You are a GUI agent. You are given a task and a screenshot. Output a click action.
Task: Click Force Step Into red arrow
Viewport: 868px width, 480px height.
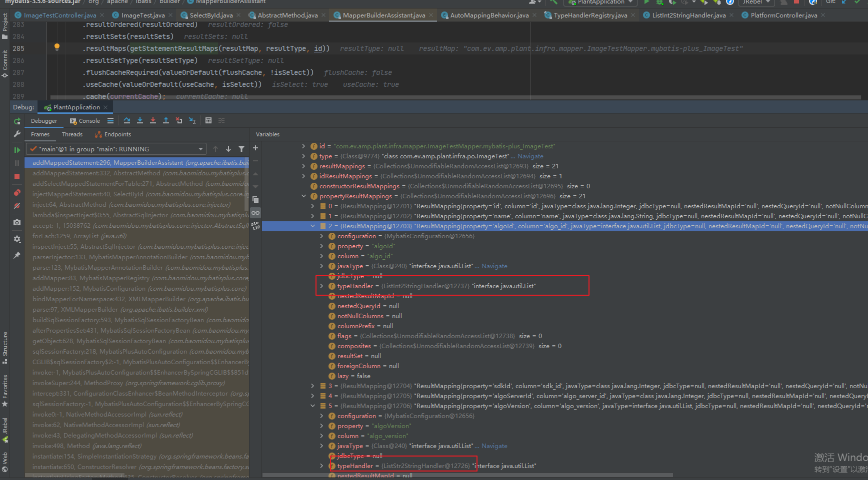pyautogui.click(x=153, y=120)
